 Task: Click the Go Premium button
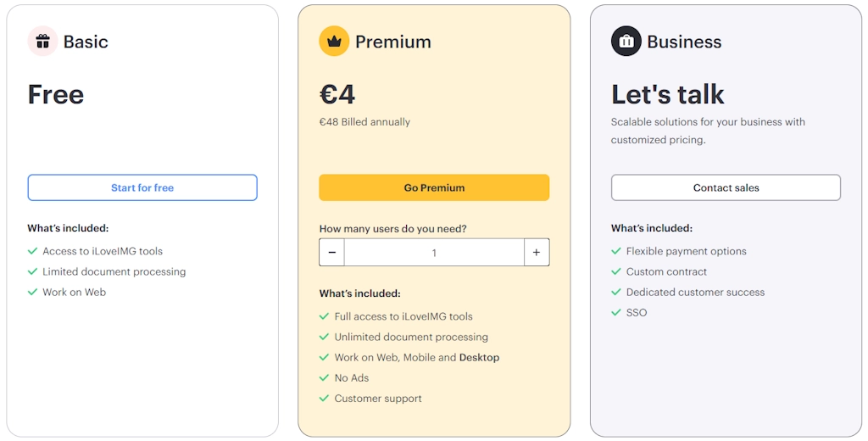(434, 187)
